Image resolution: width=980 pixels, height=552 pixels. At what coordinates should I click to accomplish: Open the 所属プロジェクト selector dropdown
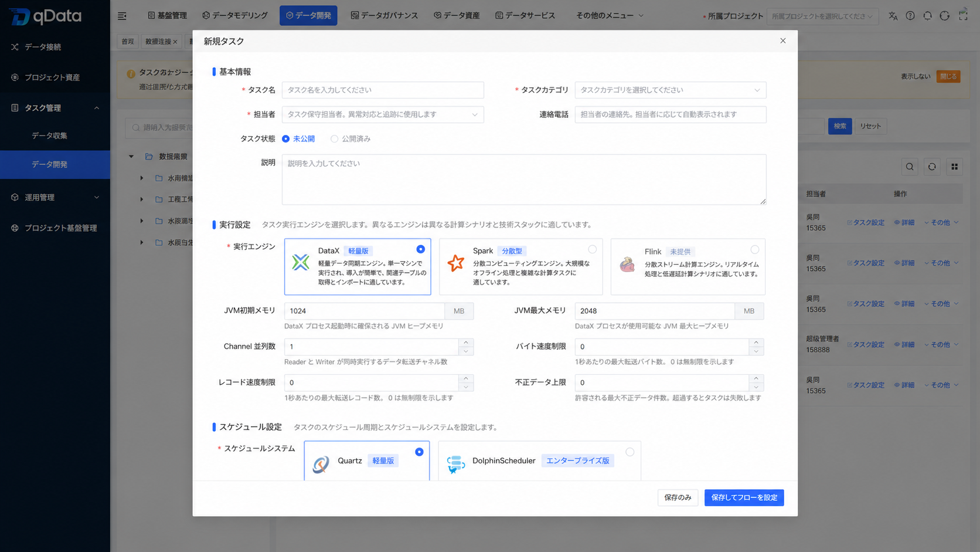(x=822, y=16)
